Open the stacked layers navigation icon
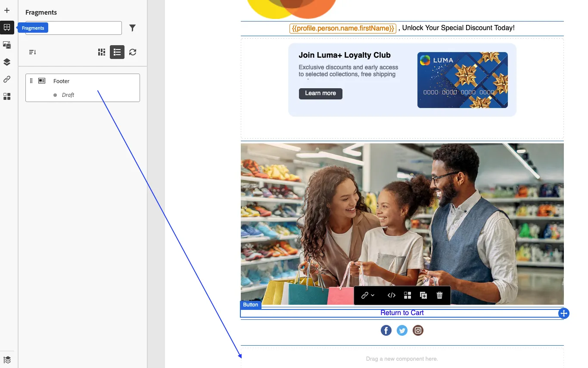This screenshot has width=588, height=368. pyautogui.click(x=7, y=62)
